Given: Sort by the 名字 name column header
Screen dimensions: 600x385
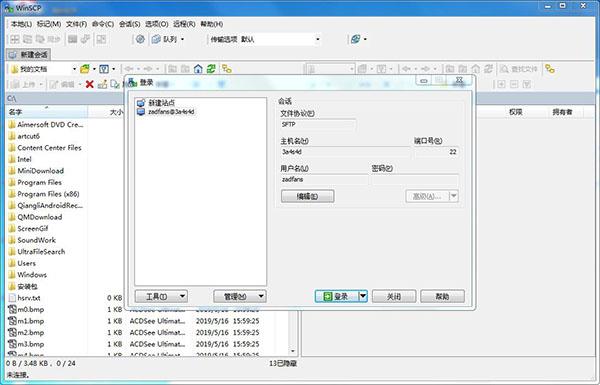Looking at the screenshot, I should point(47,112).
